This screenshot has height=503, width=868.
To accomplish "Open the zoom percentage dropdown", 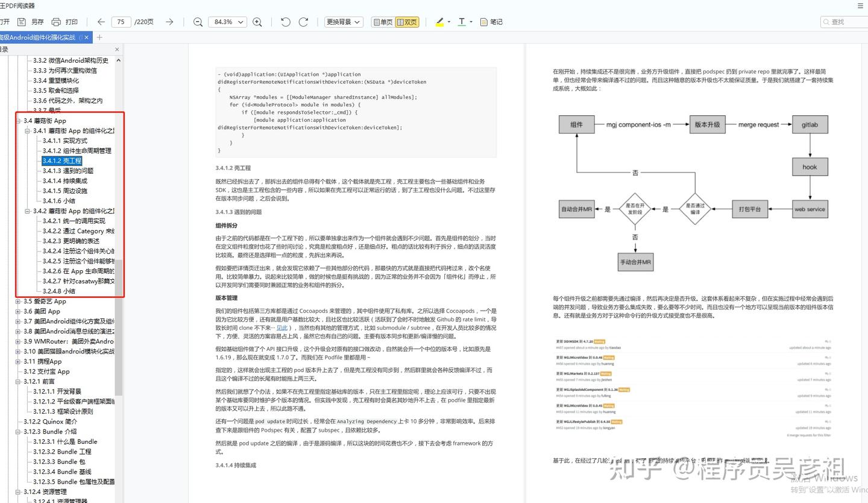I will [x=227, y=22].
